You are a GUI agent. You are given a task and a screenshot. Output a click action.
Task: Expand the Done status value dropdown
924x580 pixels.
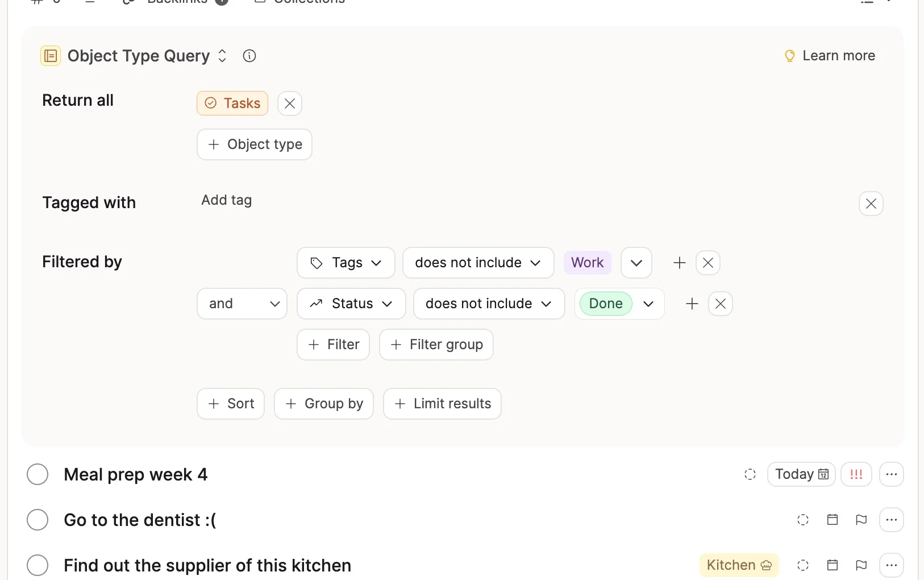[x=648, y=304]
